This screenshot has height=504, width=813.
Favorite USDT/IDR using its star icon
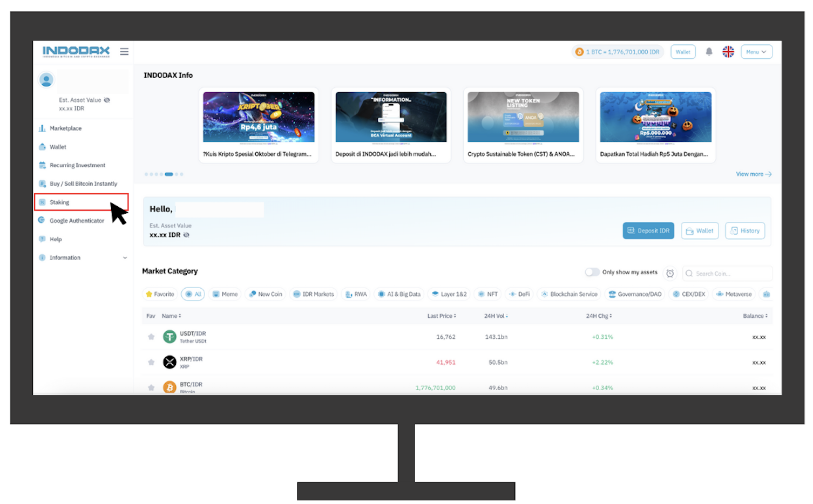coord(151,337)
